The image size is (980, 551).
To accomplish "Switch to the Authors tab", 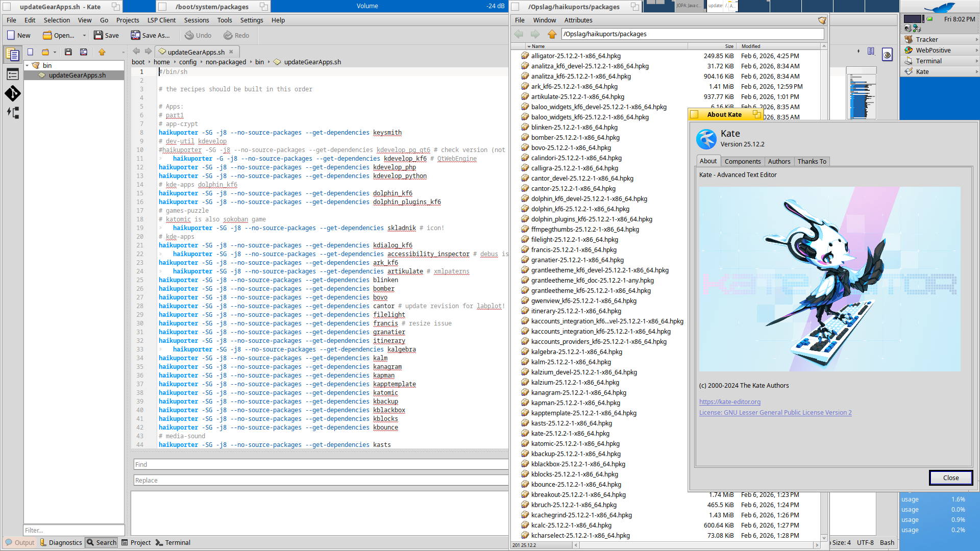I will point(779,161).
